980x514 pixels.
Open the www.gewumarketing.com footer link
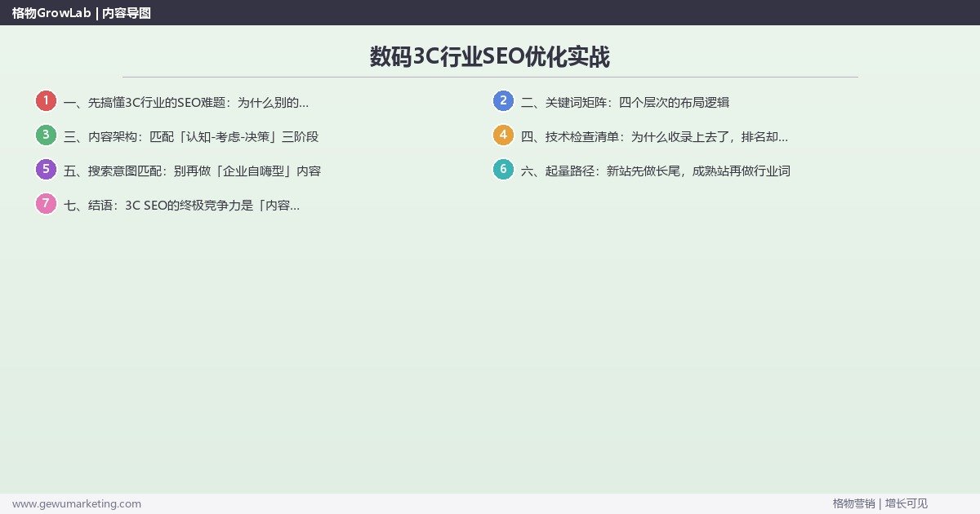coord(77,503)
